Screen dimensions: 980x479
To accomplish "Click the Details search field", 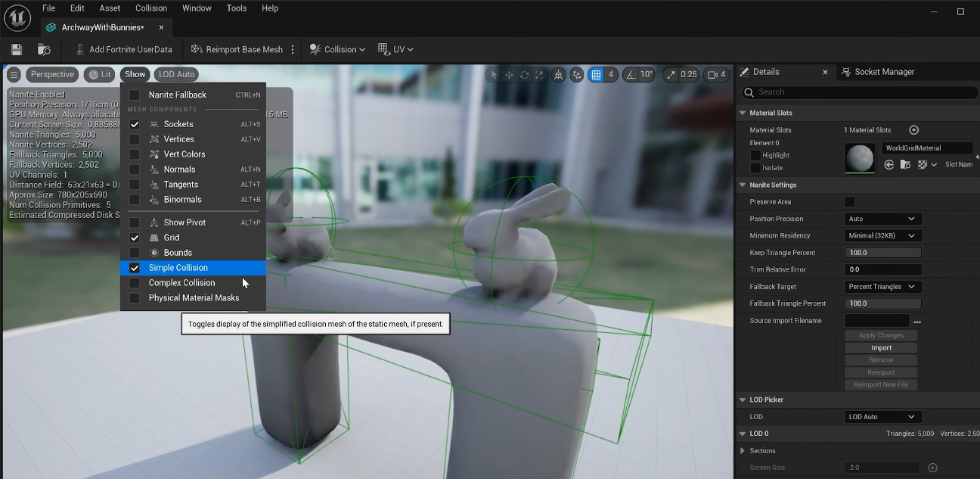I will pyautogui.click(x=862, y=92).
